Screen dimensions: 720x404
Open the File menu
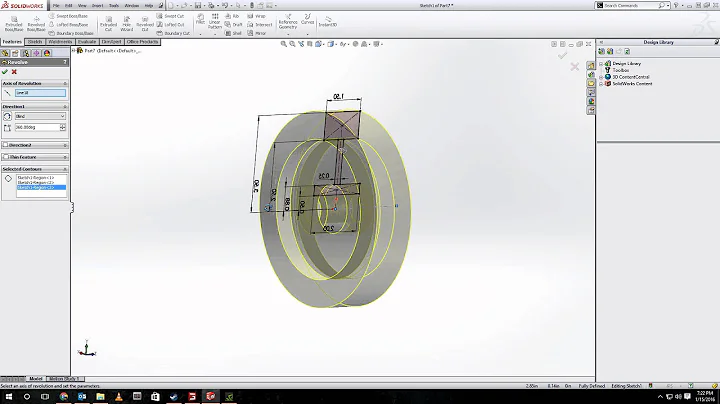click(x=56, y=6)
